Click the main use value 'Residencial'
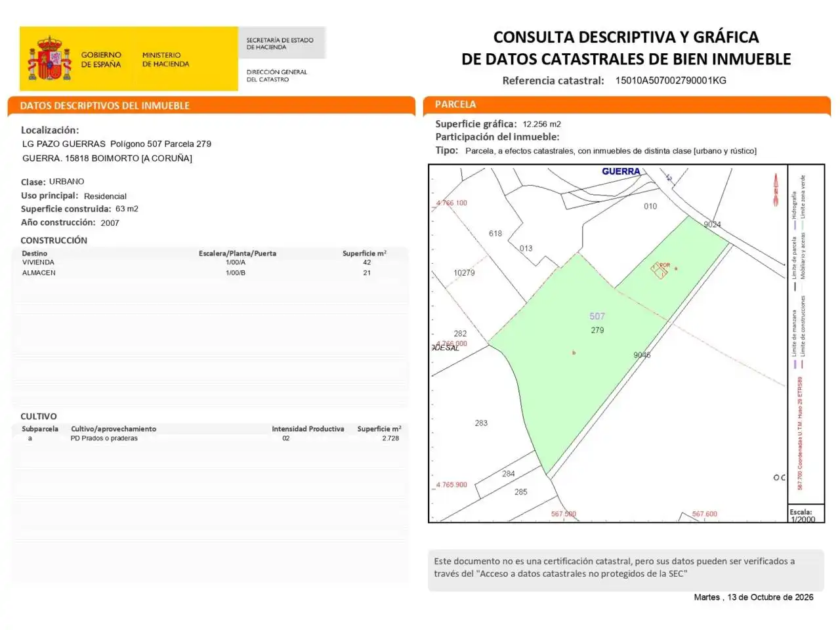 point(105,196)
